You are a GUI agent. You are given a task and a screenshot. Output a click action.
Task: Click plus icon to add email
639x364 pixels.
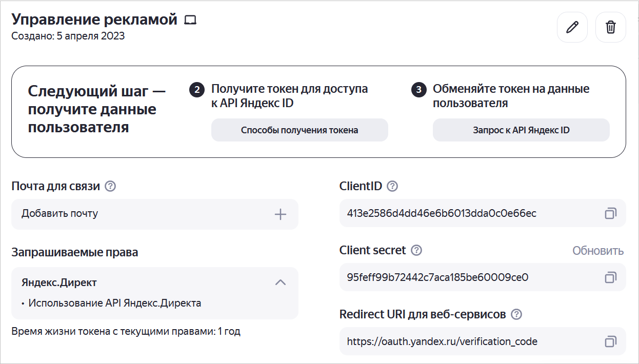280,214
